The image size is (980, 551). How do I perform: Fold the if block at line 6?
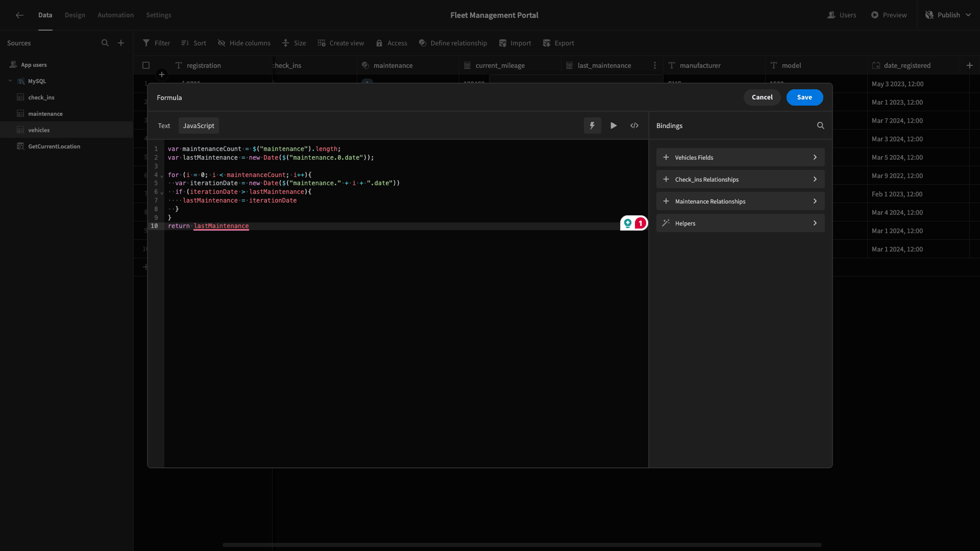162,193
